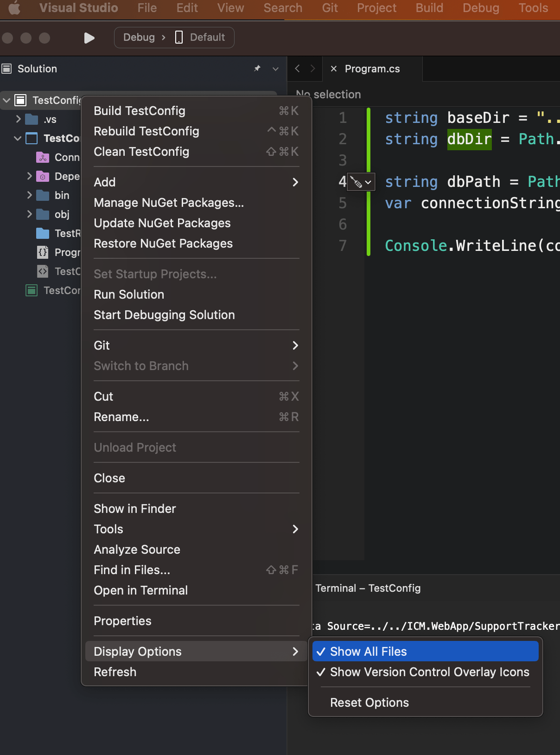This screenshot has width=560, height=755.
Task: Open the Build menu in menu bar
Action: tap(429, 8)
